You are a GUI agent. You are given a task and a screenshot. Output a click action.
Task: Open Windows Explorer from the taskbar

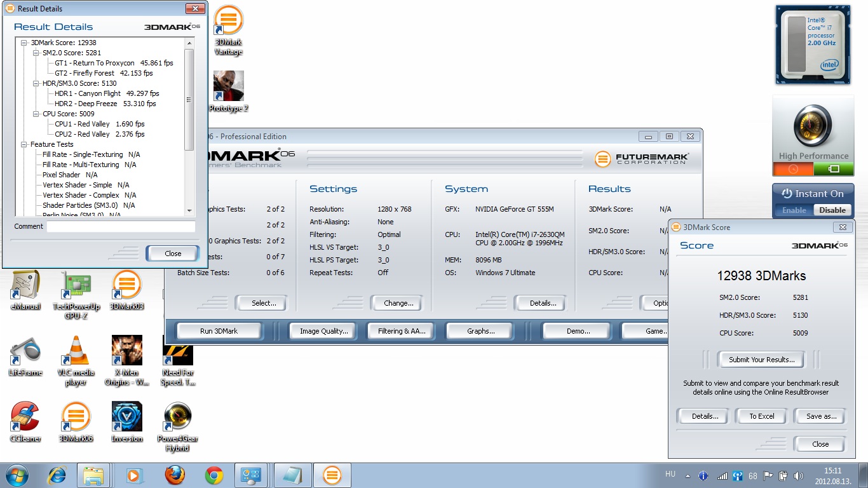click(x=94, y=475)
